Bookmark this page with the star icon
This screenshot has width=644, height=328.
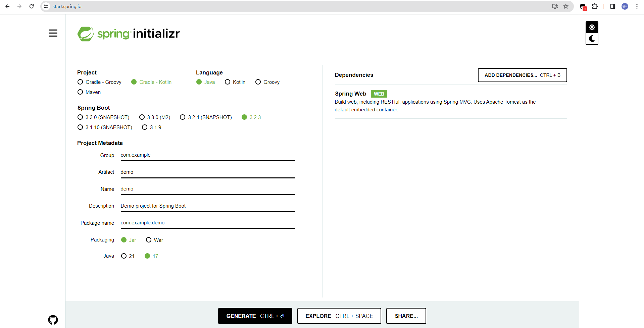(x=566, y=6)
